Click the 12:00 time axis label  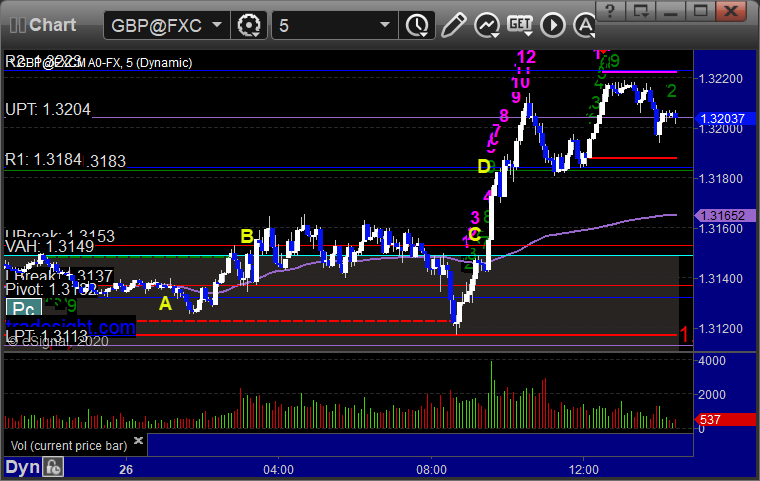point(584,469)
